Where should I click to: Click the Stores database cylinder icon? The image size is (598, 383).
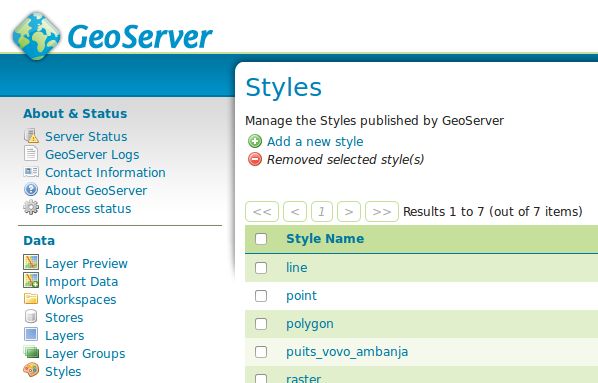click(31, 316)
